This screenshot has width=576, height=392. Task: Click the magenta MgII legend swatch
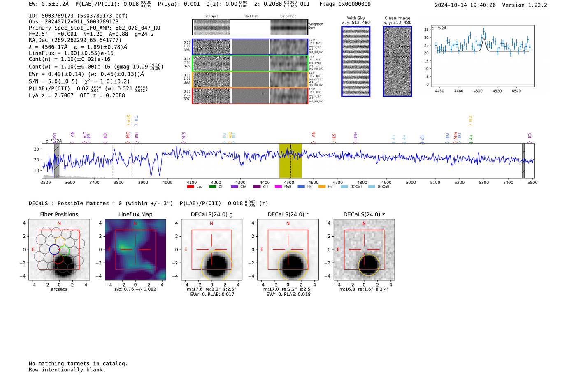pyautogui.click(x=279, y=186)
